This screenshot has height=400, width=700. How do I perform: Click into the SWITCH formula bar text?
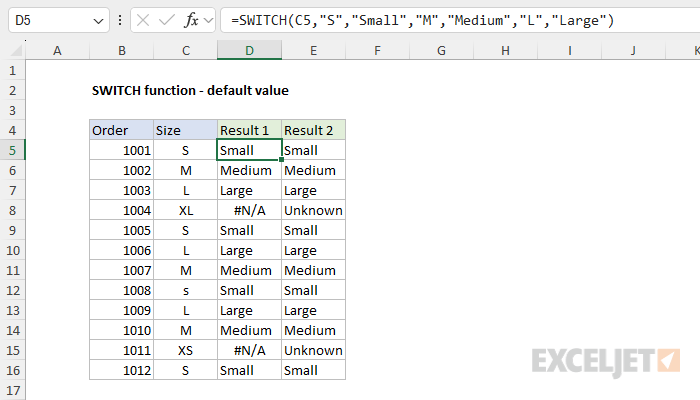pos(422,20)
